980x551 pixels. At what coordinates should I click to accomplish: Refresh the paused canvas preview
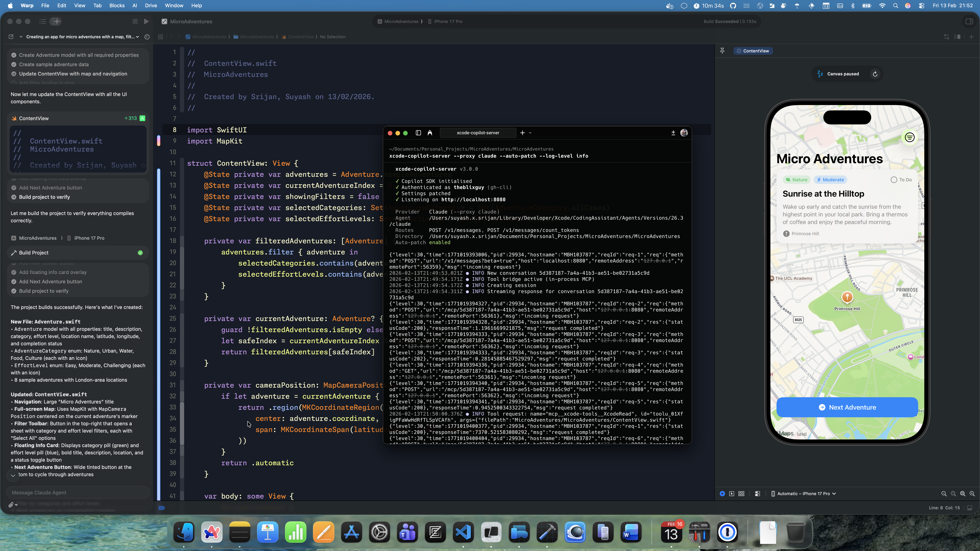[875, 74]
